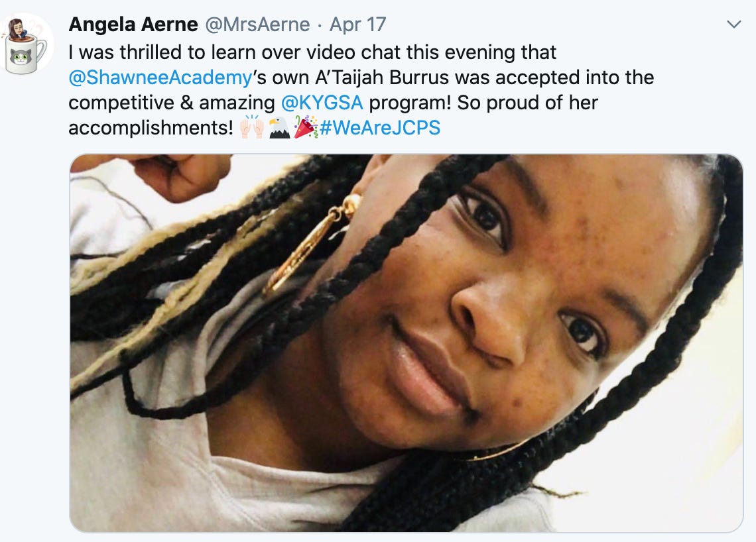Open the Angela Aerne display name

133,25
